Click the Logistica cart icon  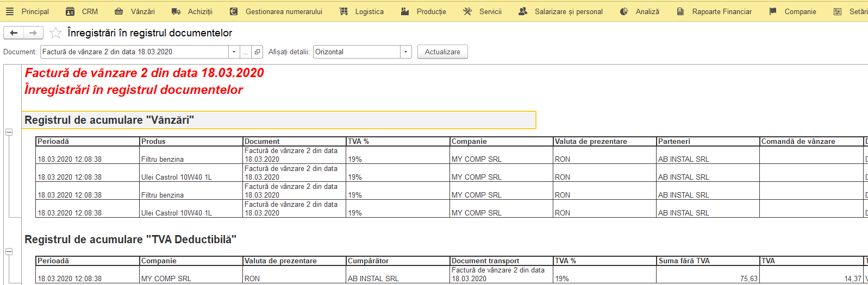tap(344, 11)
